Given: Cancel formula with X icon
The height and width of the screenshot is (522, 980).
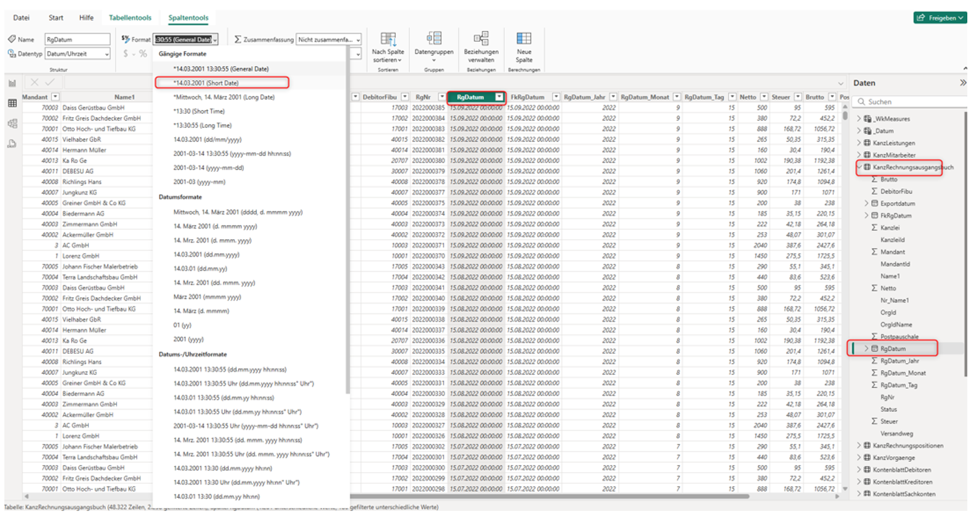Looking at the screenshot, I should [35, 82].
